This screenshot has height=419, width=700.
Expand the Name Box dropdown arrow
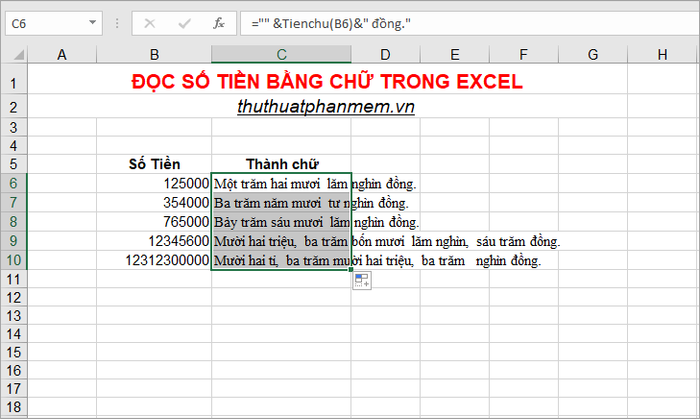[92, 22]
